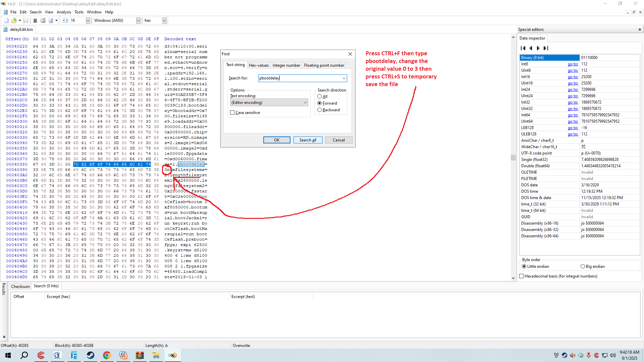Go to next byte in Data inspector

coord(538,48)
